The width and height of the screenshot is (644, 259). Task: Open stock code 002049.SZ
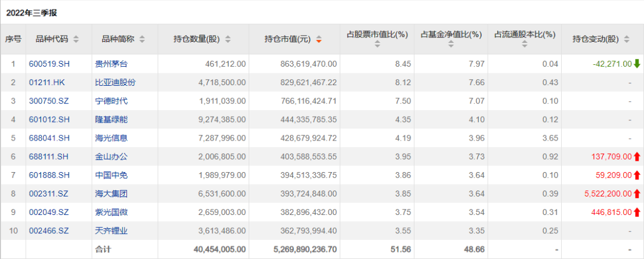49,213
